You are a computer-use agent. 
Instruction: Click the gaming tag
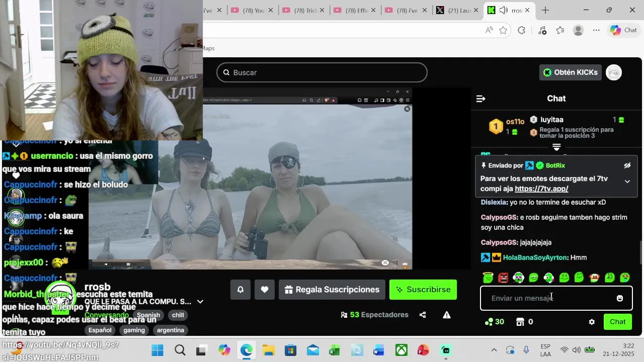134,330
